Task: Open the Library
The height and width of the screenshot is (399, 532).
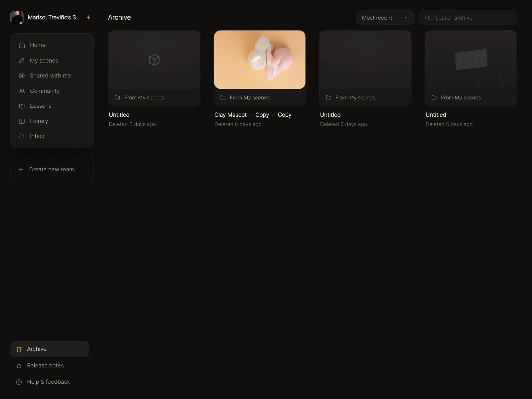Action: point(52,121)
